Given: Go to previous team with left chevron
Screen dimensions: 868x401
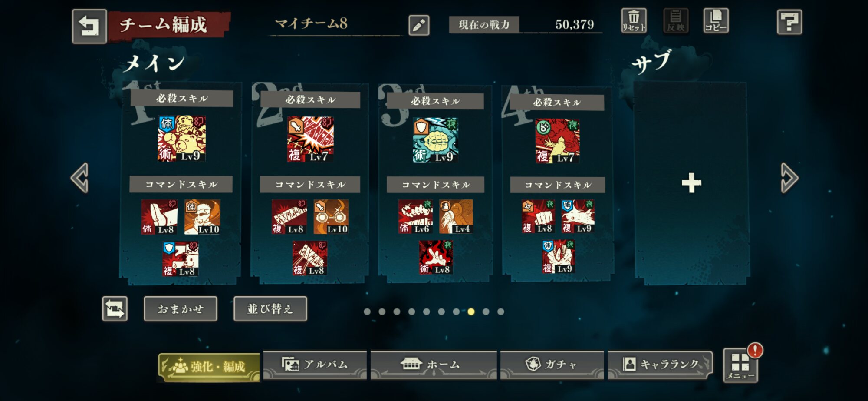Looking at the screenshot, I should tap(80, 178).
